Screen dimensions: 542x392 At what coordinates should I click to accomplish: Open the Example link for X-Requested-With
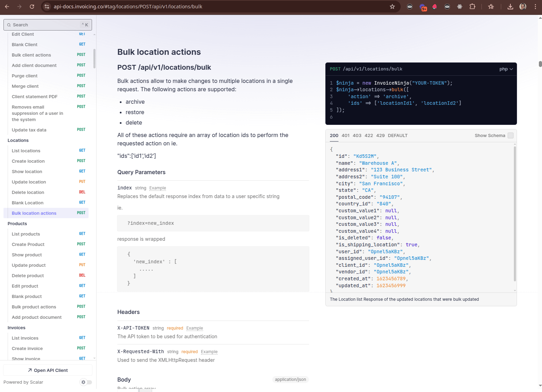pyautogui.click(x=209, y=352)
